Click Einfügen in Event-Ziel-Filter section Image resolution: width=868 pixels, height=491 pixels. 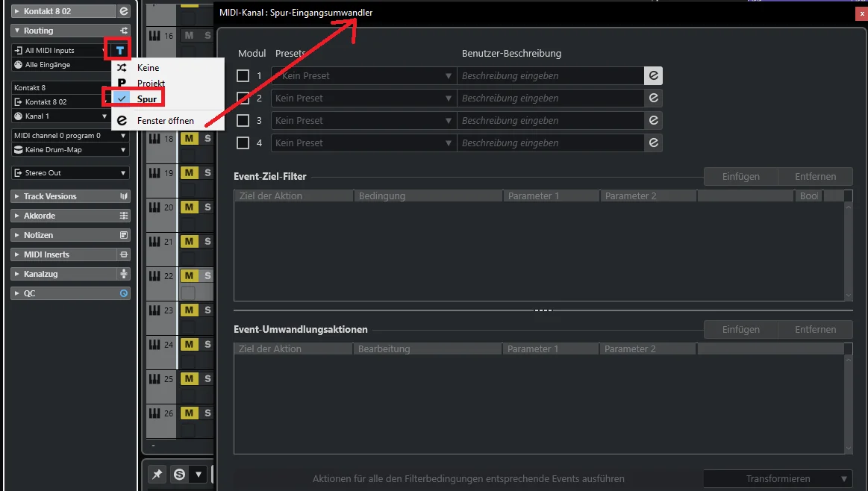[740, 177]
